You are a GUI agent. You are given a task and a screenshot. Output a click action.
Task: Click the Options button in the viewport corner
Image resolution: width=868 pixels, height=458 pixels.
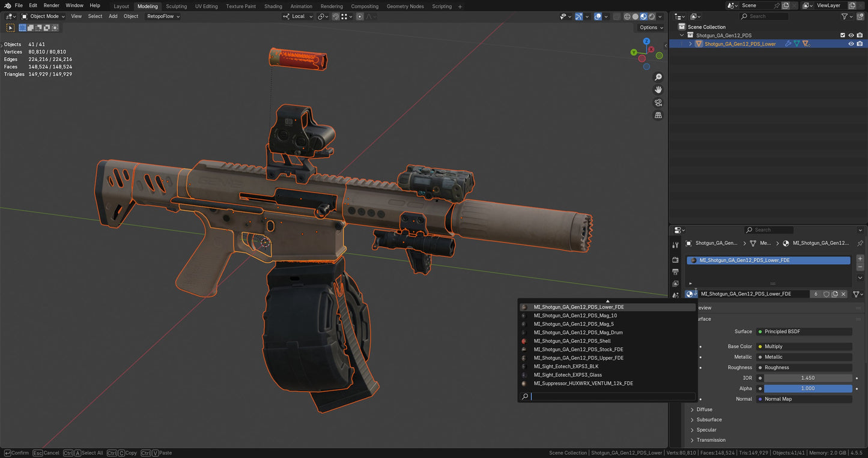pos(650,28)
